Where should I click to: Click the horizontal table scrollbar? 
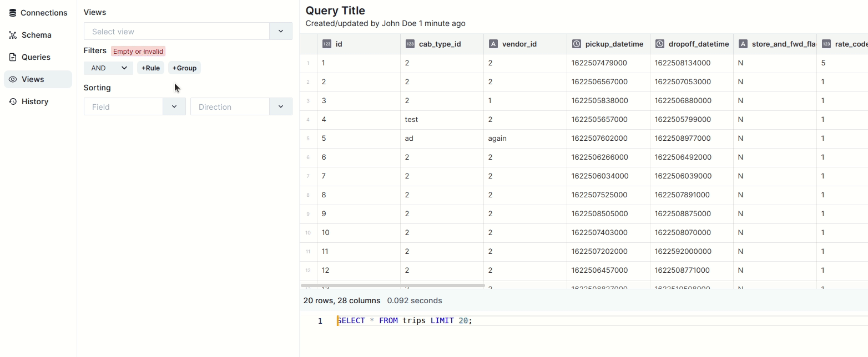click(393, 285)
